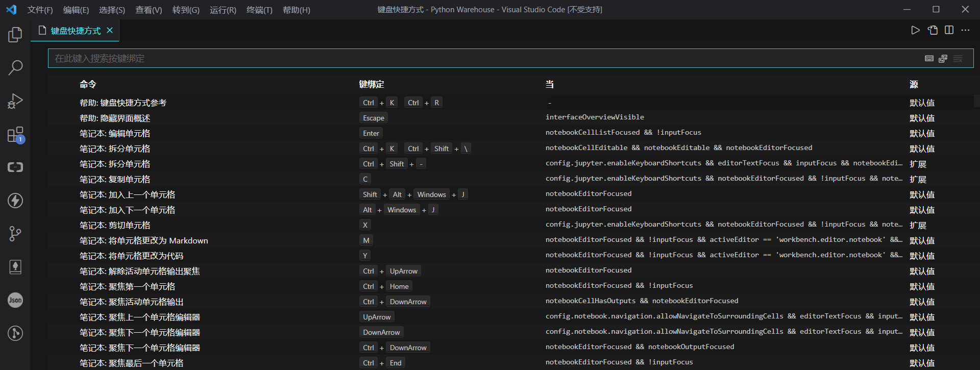
Task: Click the Ctrl + Shift + - keybinding
Action: point(393,164)
